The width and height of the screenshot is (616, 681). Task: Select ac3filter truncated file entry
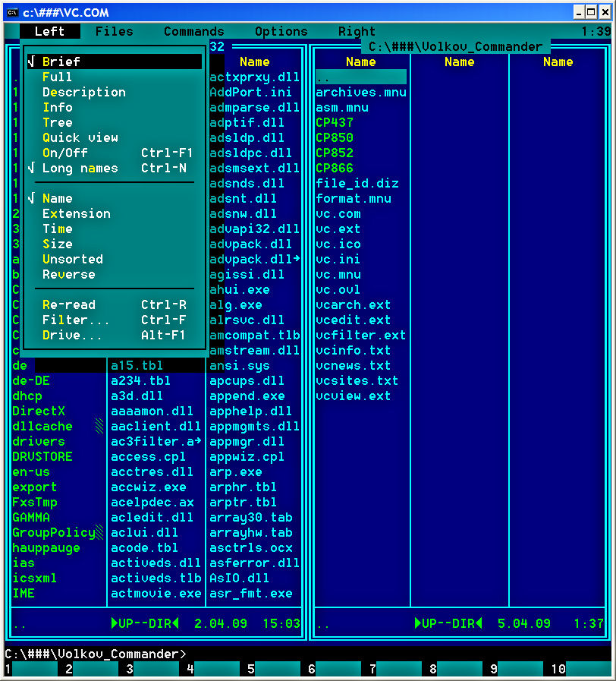click(156, 442)
